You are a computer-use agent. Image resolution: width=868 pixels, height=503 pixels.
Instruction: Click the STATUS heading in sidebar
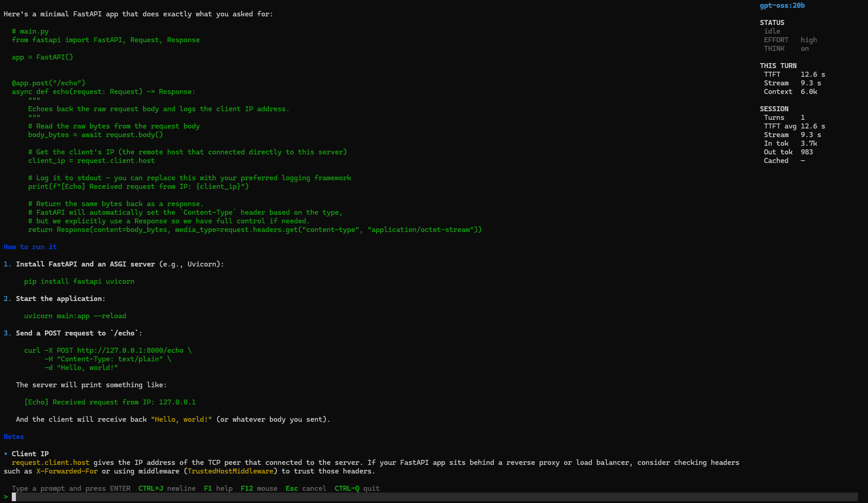point(772,23)
